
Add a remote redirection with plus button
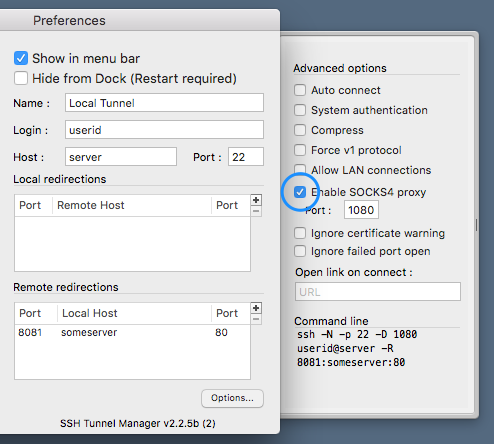tap(256, 308)
